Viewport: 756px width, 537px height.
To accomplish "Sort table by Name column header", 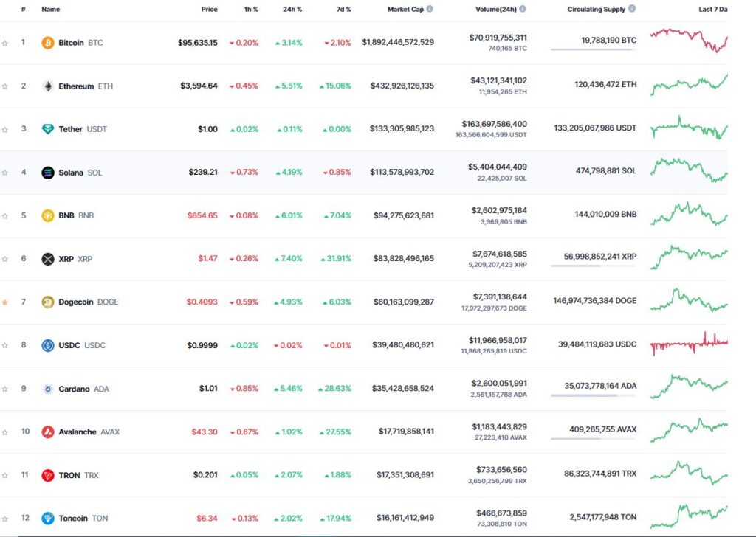I will coord(51,9).
